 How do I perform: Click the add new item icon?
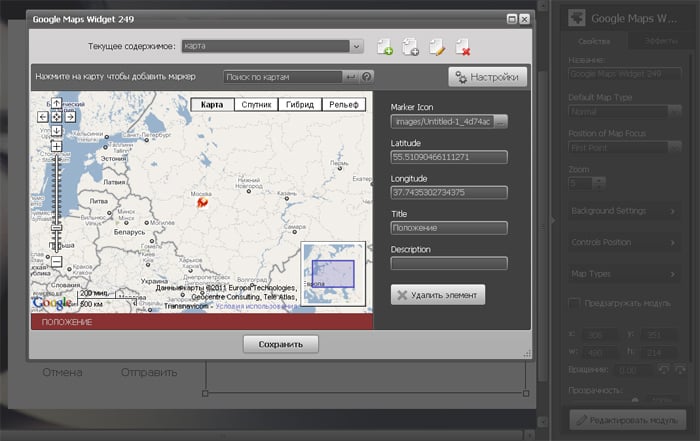click(x=385, y=47)
